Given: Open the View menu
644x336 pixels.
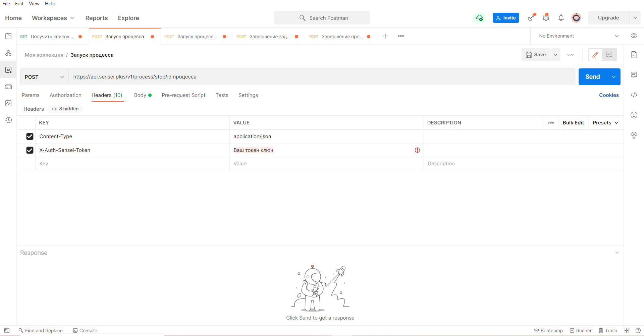Looking at the screenshot, I should click(34, 4).
